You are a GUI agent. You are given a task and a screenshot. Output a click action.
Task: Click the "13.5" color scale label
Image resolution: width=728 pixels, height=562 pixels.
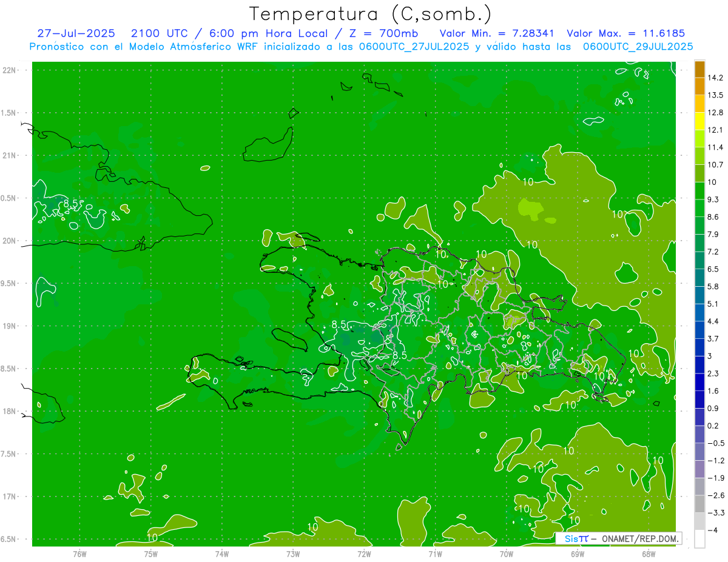coord(716,95)
